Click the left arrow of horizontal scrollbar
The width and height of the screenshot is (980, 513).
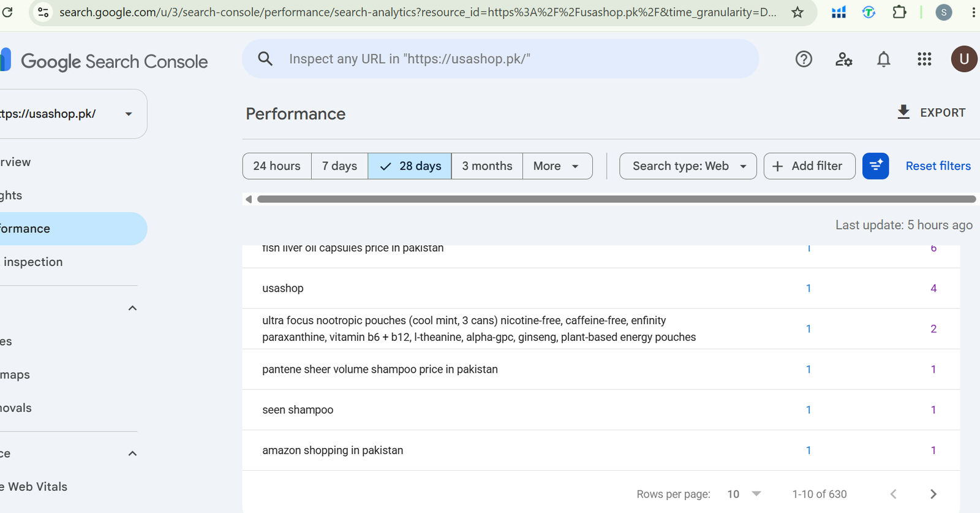[249, 199]
